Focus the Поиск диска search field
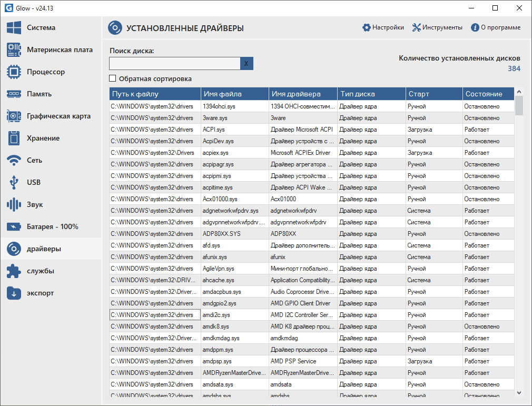532x406 pixels. click(175, 63)
